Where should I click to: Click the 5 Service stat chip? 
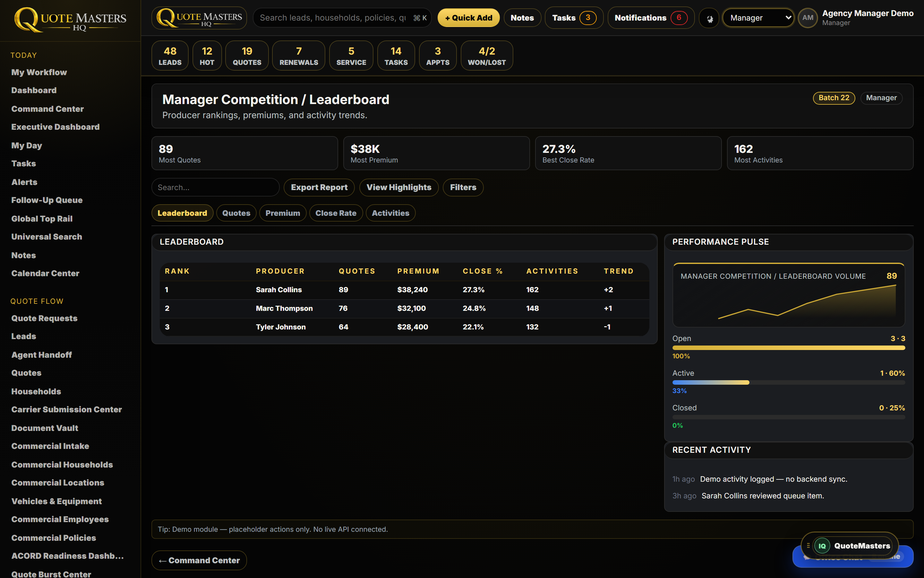pyautogui.click(x=351, y=56)
